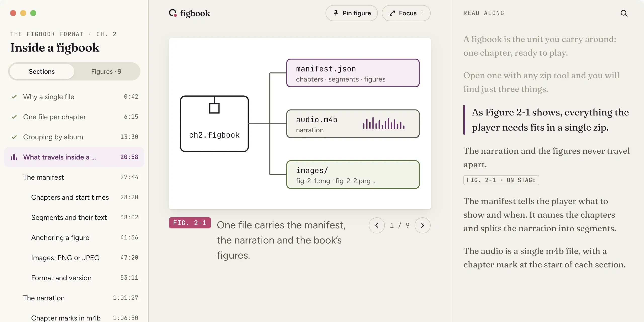Enter Focus mode with Focus button

click(406, 13)
